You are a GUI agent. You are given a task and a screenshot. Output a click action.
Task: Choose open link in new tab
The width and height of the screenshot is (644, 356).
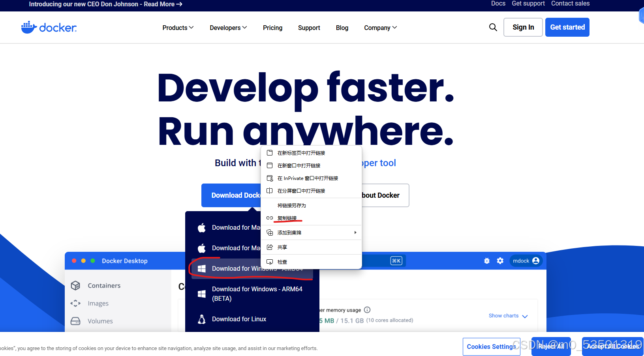coord(311,153)
